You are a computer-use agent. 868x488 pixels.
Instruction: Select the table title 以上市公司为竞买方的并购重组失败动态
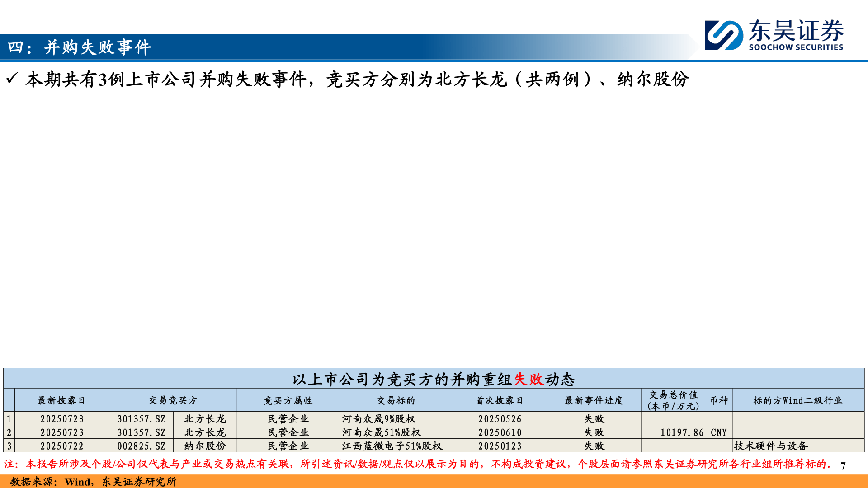pyautogui.click(x=434, y=380)
